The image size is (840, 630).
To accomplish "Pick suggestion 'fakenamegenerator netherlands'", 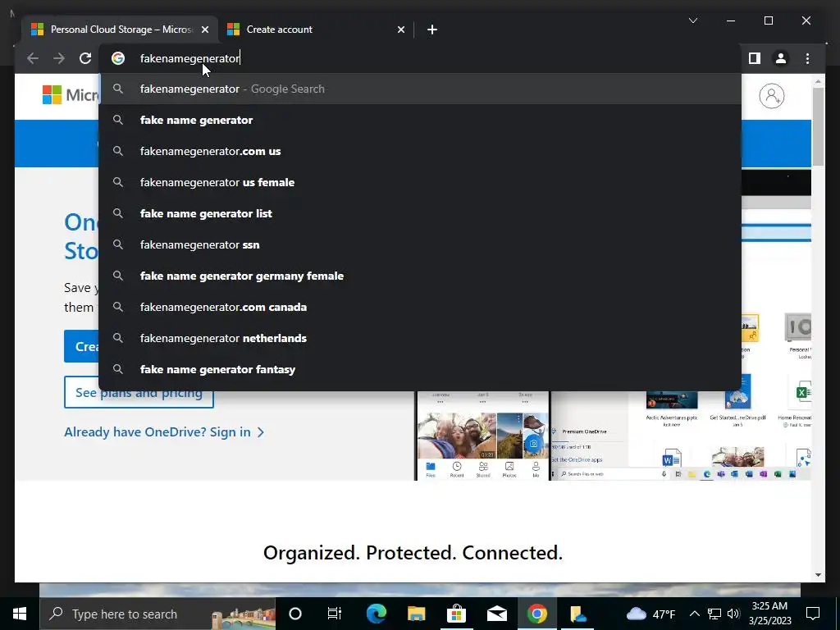I will (x=420, y=338).
